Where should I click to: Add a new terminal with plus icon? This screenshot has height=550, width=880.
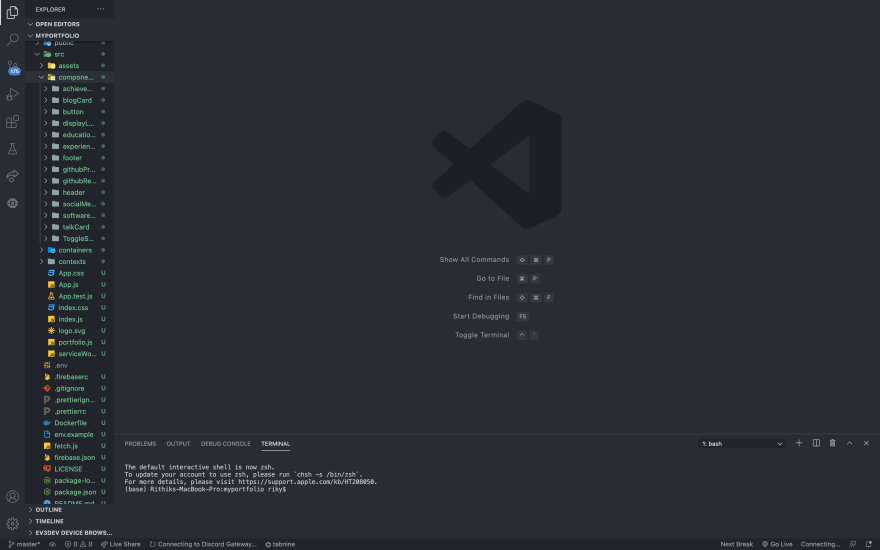tap(799, 443)
